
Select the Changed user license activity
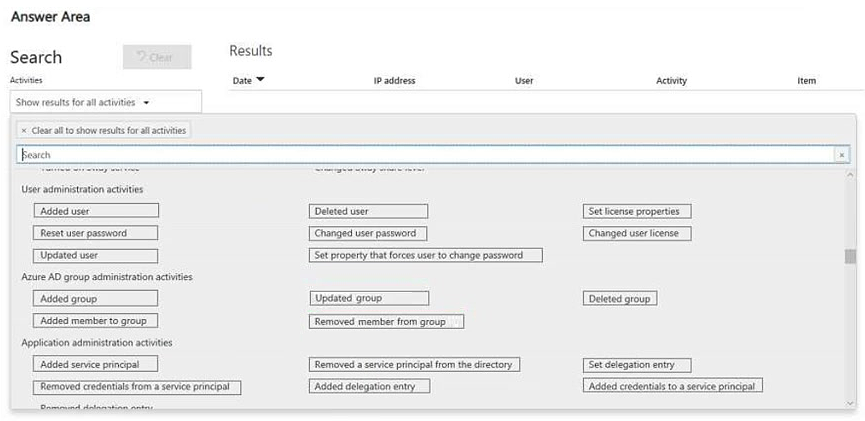[x=637, y=233]
